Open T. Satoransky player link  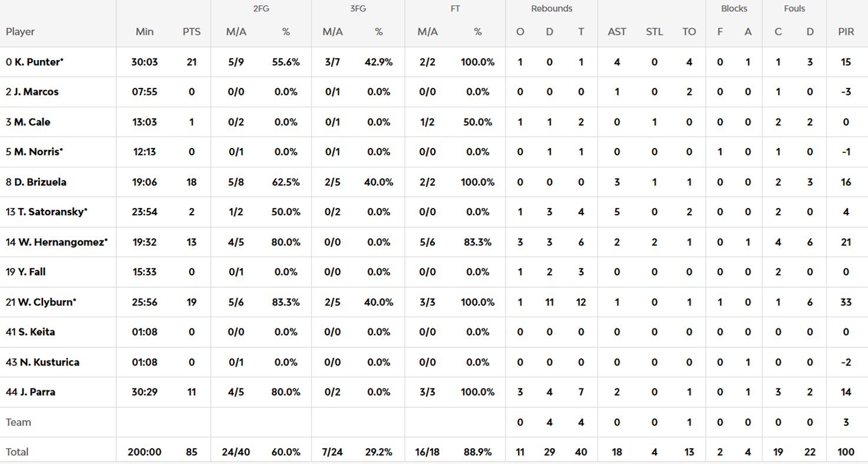pyautogui.click(x=50, y=212)
